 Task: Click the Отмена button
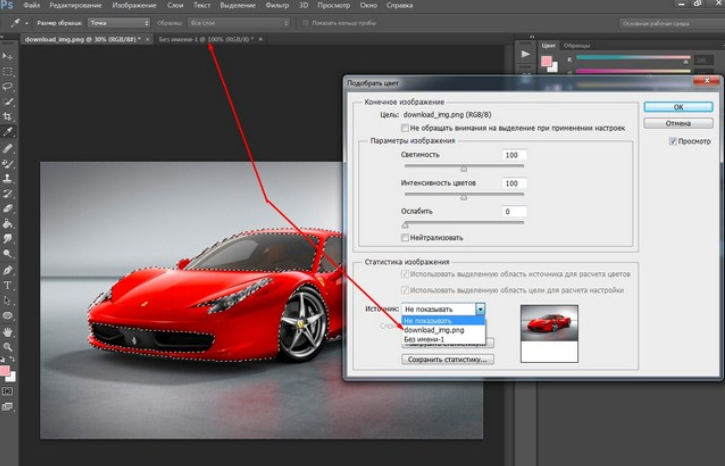pyautogui.click(x=678, y=123)
